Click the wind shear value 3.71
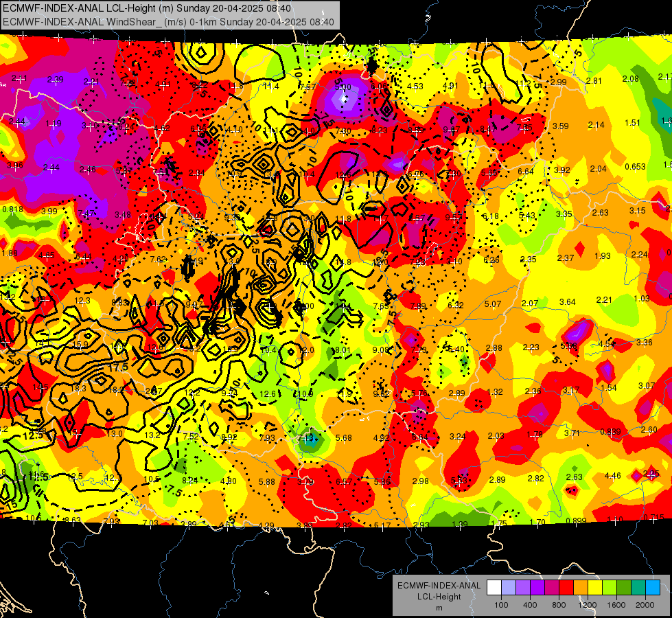The image size is (672, 618). (x=572, y=433)
